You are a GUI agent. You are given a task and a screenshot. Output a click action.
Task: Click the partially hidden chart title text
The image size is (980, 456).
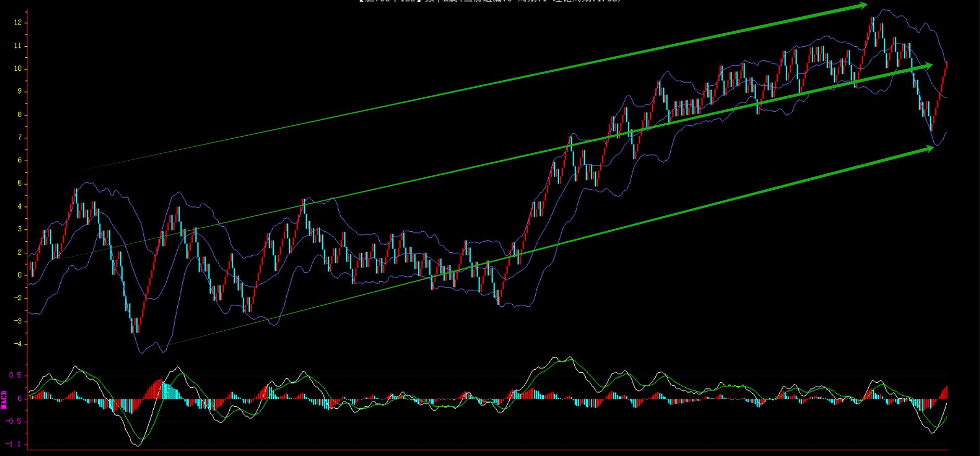pos(489,2)
